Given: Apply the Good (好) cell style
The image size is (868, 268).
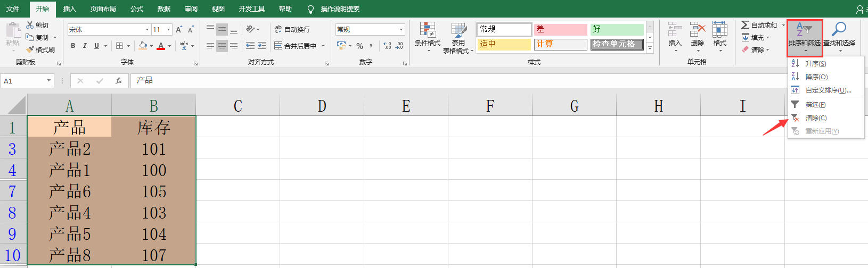Looking at the screenshot, I should click(x=617, y=29).
